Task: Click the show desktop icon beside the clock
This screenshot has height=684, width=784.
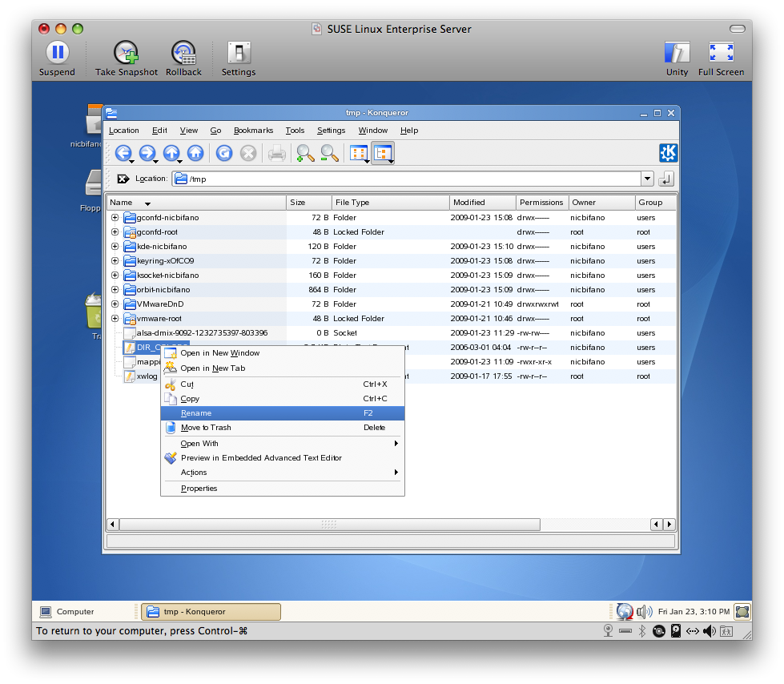Action: click(x=742, y=611)
